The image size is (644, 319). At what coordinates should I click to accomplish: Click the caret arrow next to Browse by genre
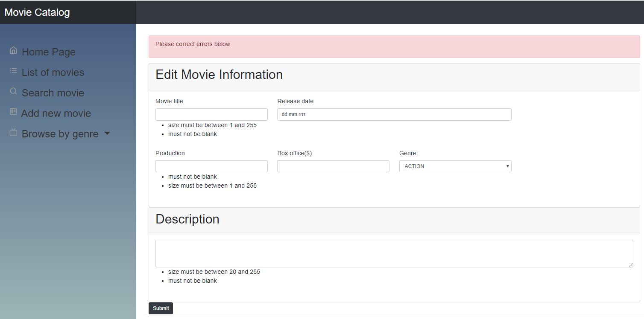tap(107, 133)
